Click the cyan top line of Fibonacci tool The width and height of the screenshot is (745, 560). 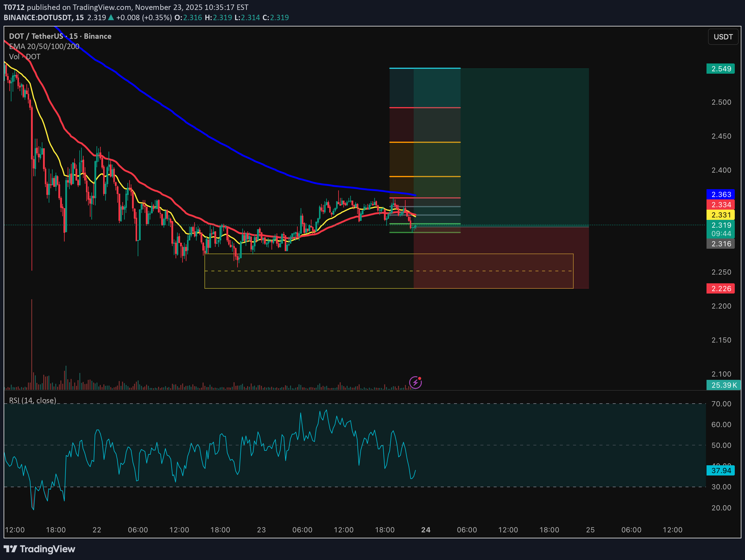(x=425, y=68)
